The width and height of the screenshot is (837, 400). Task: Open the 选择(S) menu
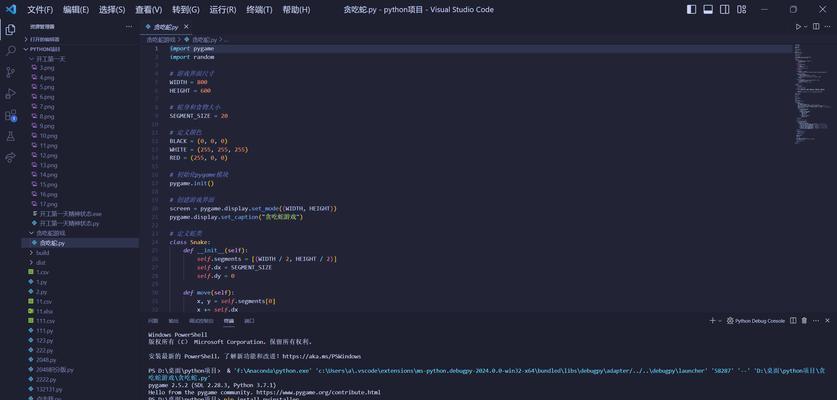[112, 10]
